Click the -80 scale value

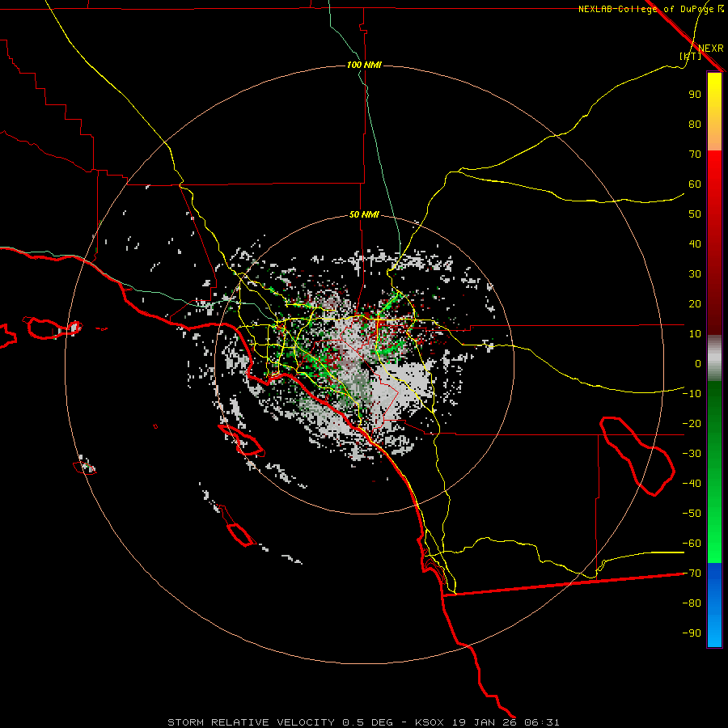tap(692, 603)
